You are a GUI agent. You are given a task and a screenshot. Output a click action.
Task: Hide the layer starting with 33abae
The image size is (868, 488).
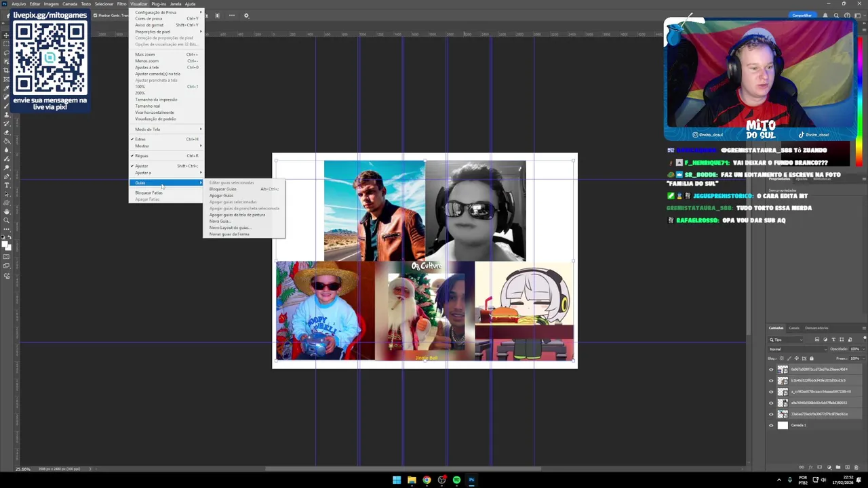[x=771, y=414]
